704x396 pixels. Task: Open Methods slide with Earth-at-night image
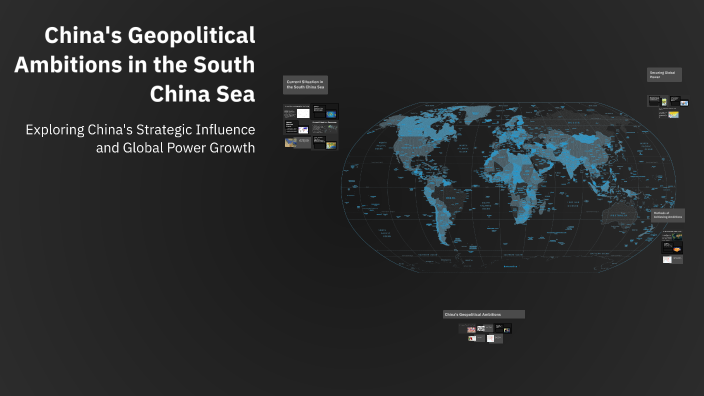672,235
